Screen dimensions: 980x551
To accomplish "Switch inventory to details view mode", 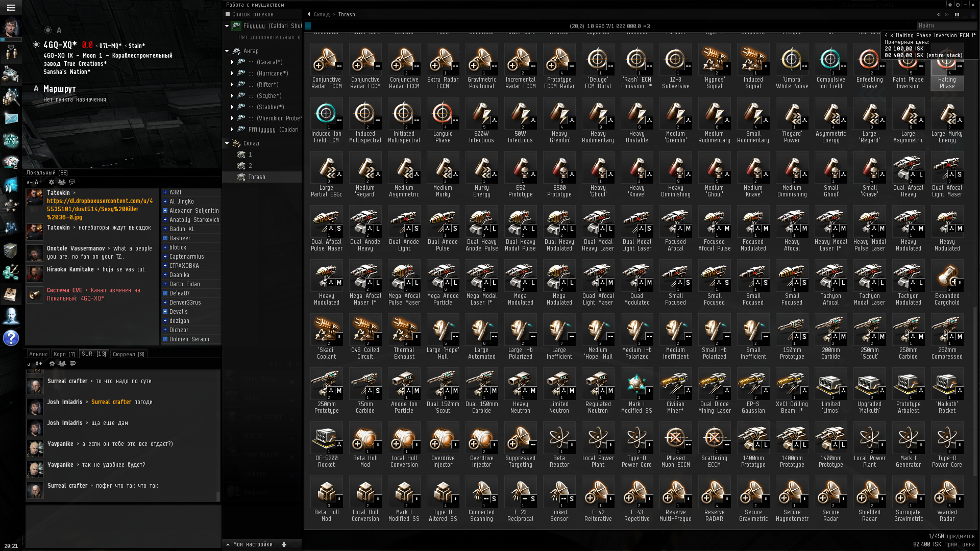I will [x=965, y=15].
